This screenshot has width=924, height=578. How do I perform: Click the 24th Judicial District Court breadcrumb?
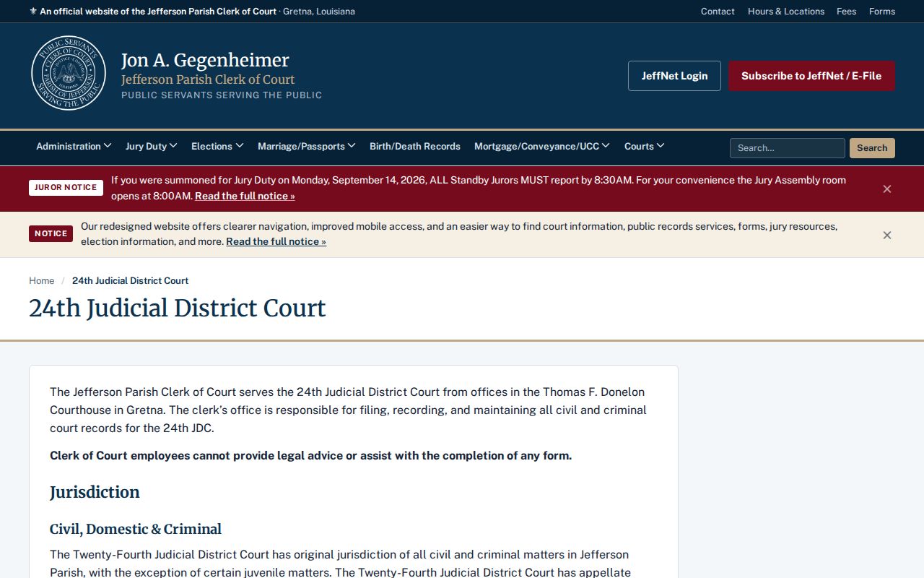130,280
